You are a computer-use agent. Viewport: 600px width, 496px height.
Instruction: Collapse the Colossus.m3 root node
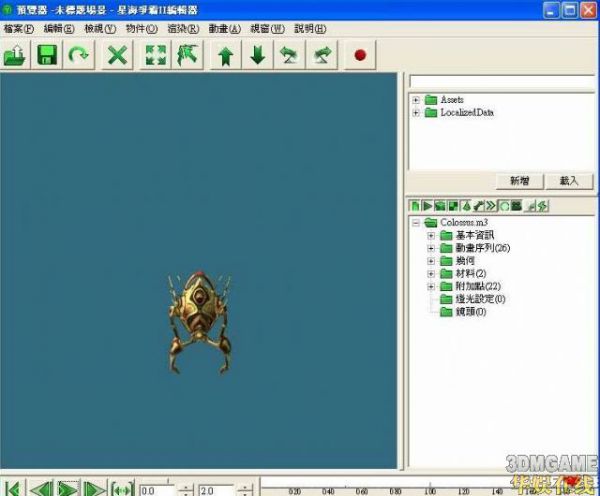pos(416,222)
